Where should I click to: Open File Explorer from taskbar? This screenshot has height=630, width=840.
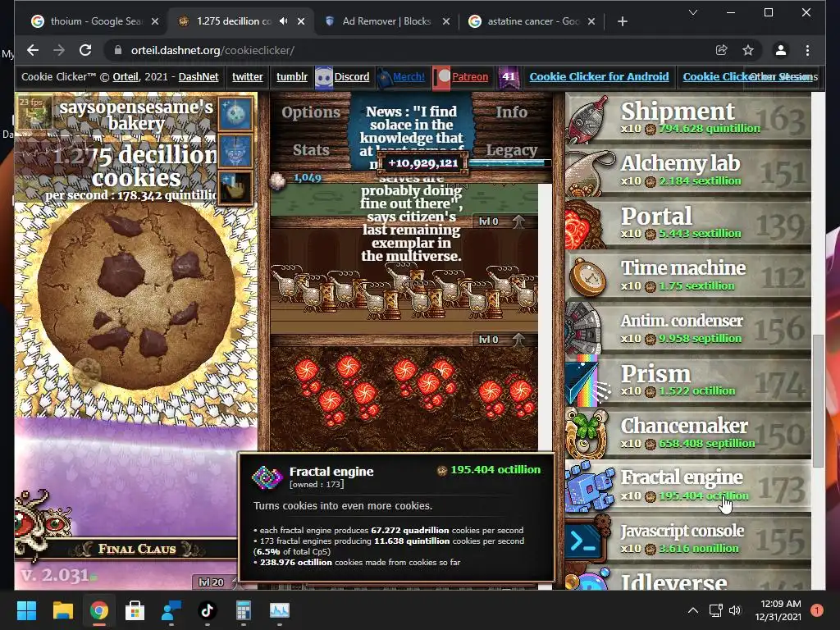coord(62,610)
